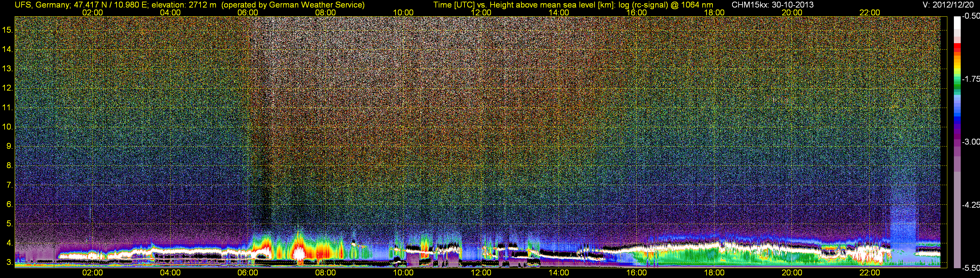The width and height of the screenshot is (980, 278).
Task: Click the 20:00 label on the top time axis
Action: click(792, 12)
